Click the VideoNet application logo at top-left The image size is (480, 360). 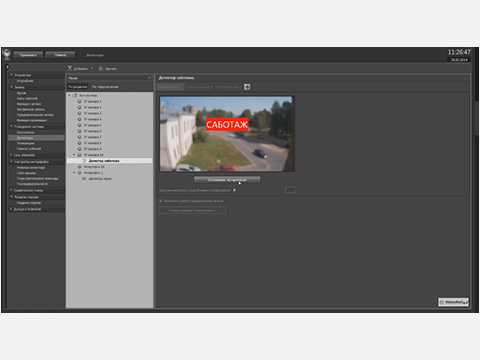[x=7, y=54]
